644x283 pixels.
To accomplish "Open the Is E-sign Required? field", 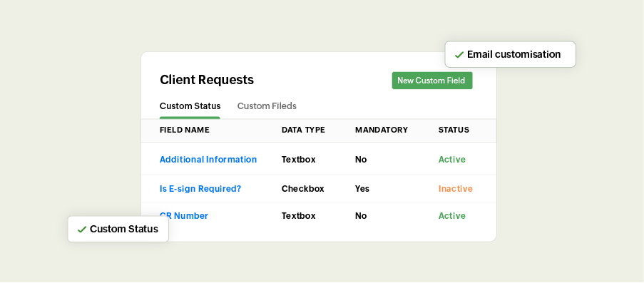I will pyautogui.click(x=200, y=188).
